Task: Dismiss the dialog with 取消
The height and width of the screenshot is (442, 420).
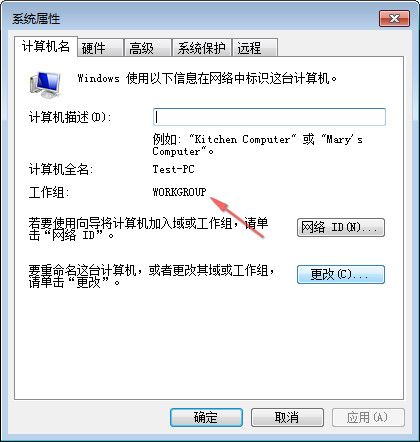Action: tap(287, 417)
